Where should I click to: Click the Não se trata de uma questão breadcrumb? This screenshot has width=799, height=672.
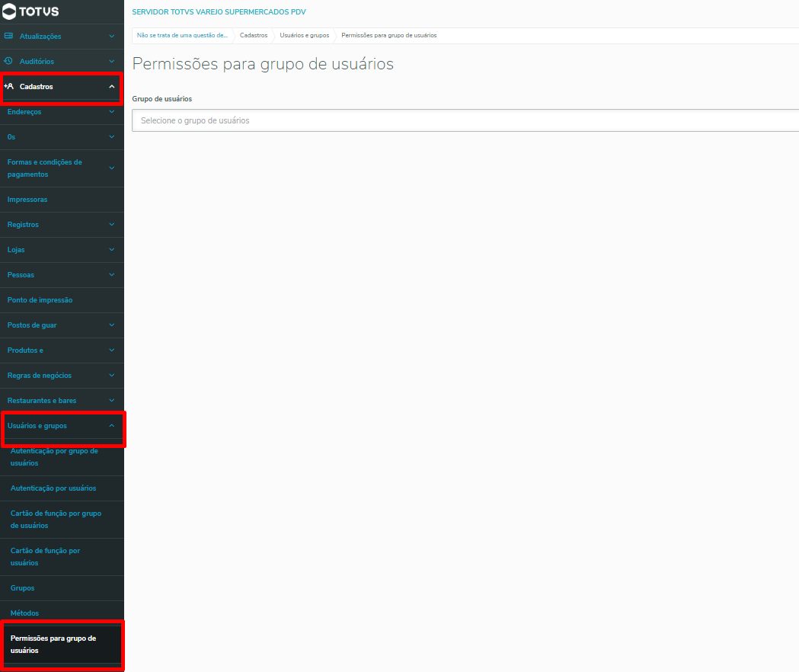[183, 35]
